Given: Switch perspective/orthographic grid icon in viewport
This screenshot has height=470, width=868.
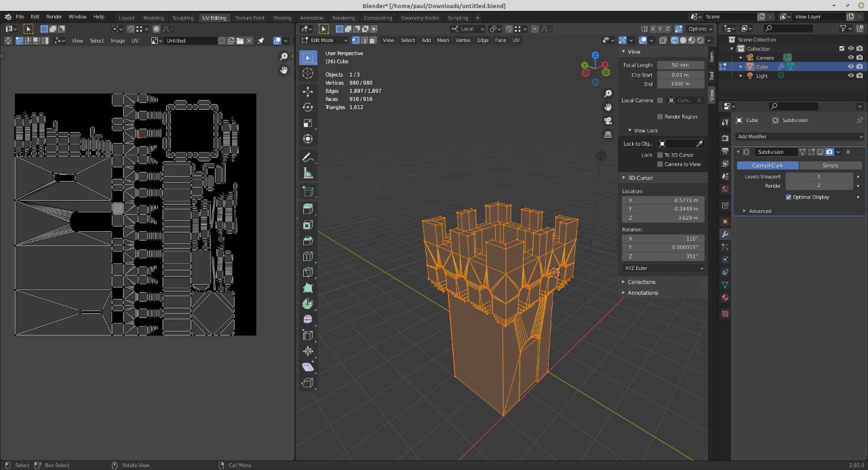Looking at the screenshot, I should coord(608,134).
